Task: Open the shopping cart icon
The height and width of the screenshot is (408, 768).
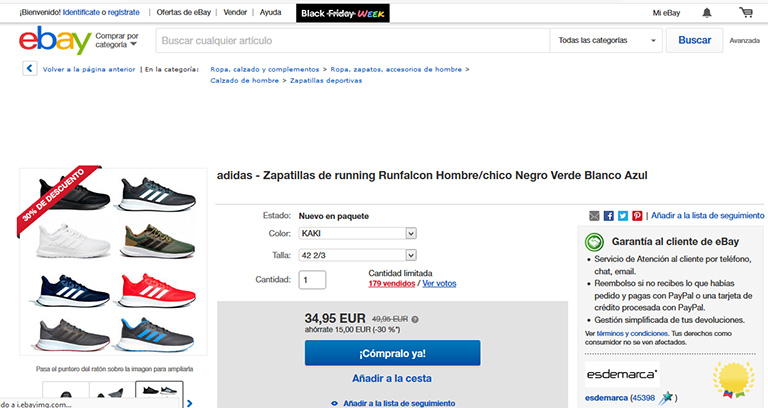Action: tap(746, 13)
